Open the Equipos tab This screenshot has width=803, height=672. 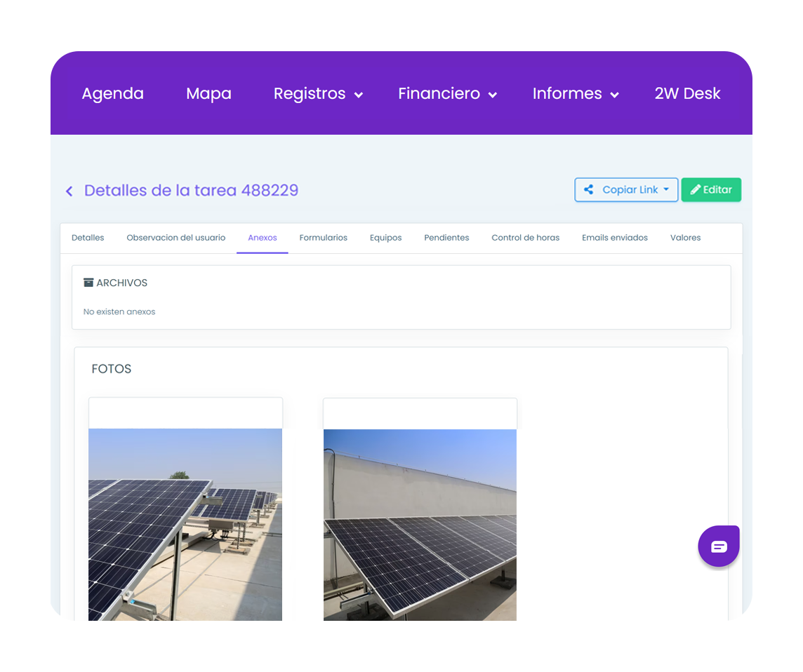385,238
